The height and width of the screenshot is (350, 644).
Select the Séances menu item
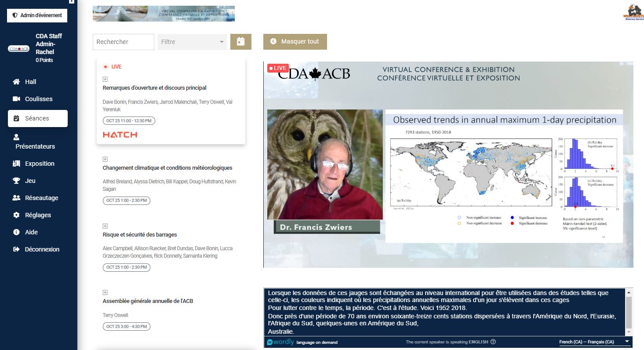tap(37, 118)
